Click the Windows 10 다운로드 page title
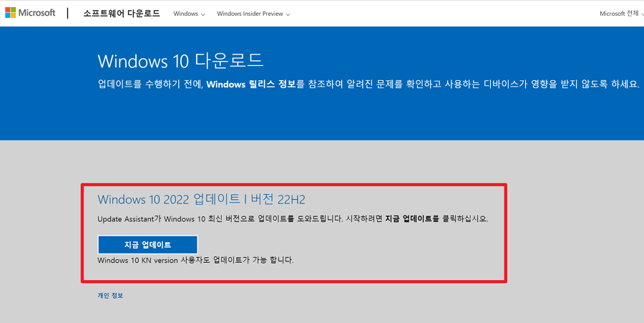This screenshot has height=323, width=644. pyautogui.click(x=180, y=61)
